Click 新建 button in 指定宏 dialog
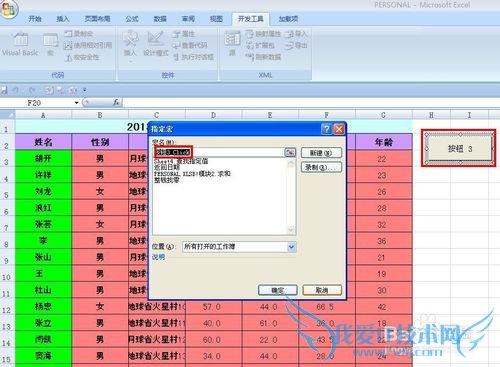 [x=321, y=153]
